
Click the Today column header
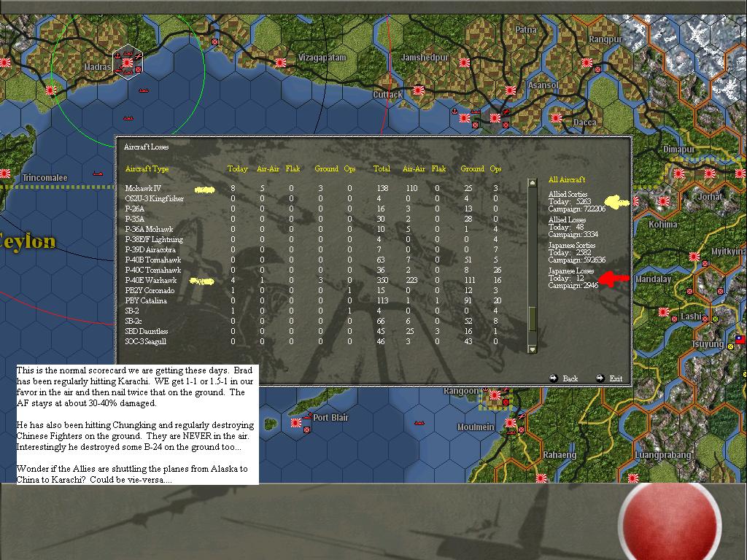tap(237, 168)
